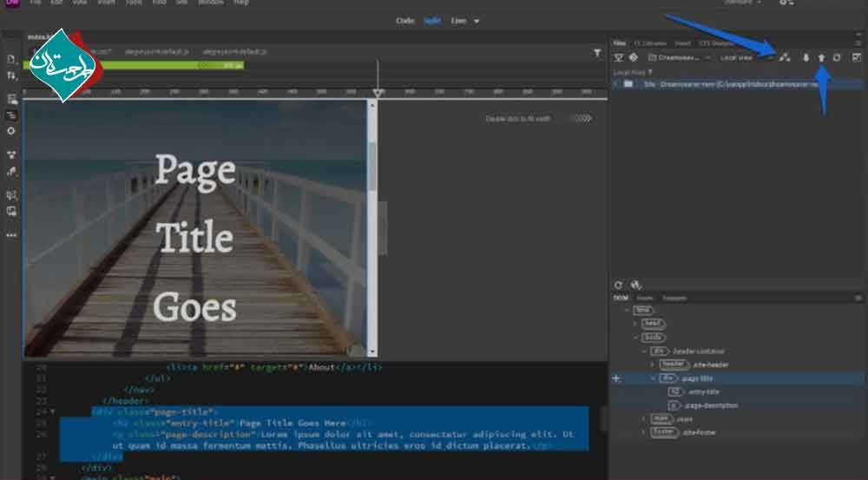Viewport: 868px width, 480px height.
Task: Open the Help menu
Action: click(x=240, y=3)
